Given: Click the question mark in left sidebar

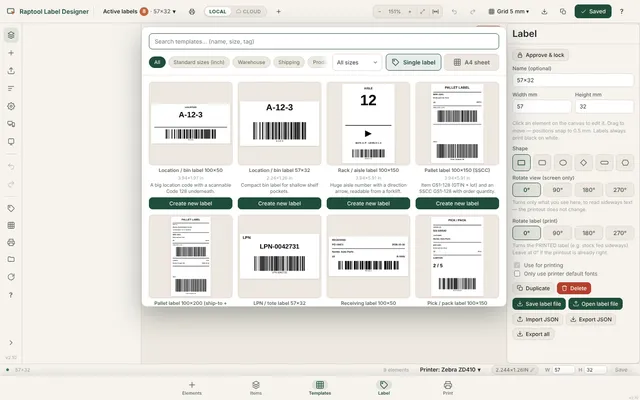Looking at the screenshot, I should 11,295.
